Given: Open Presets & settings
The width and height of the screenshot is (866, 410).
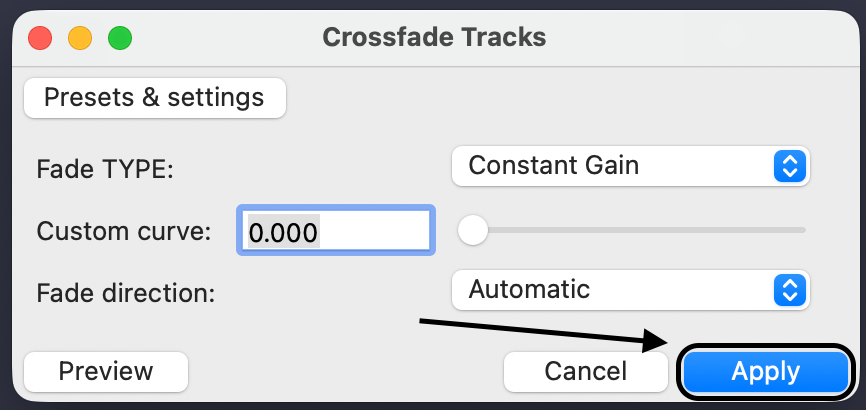Looking at the screenshot, I should (x=154, y=98).
